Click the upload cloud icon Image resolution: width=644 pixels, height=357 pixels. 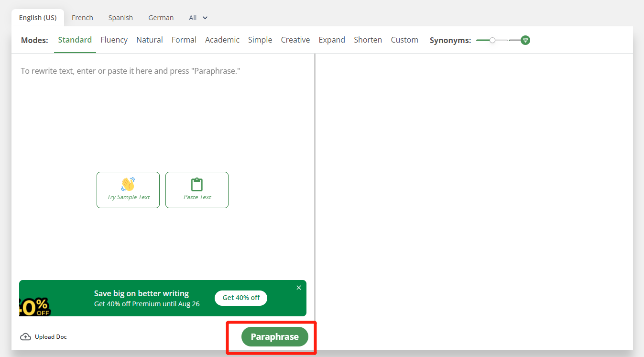coord(25,337)
